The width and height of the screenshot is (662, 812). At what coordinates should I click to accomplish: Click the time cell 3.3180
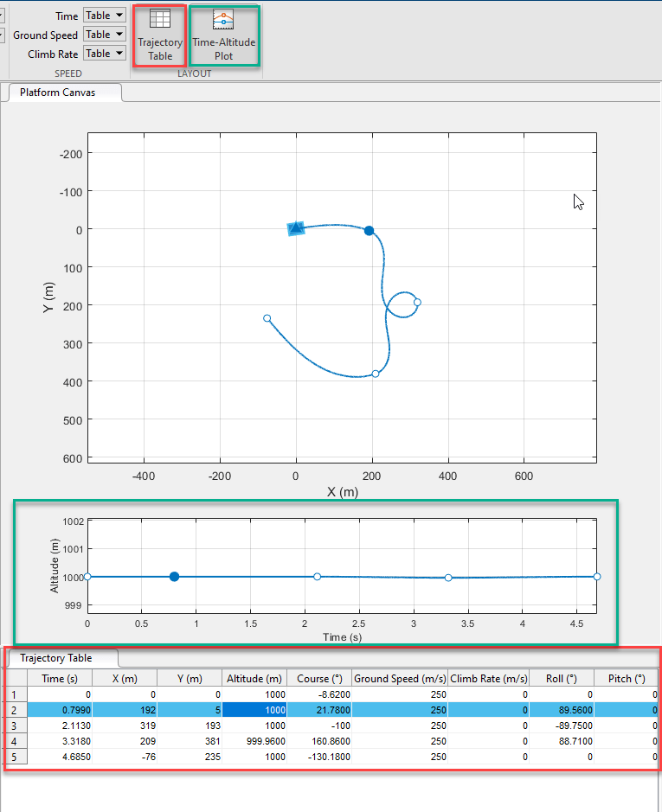point(60,741)
